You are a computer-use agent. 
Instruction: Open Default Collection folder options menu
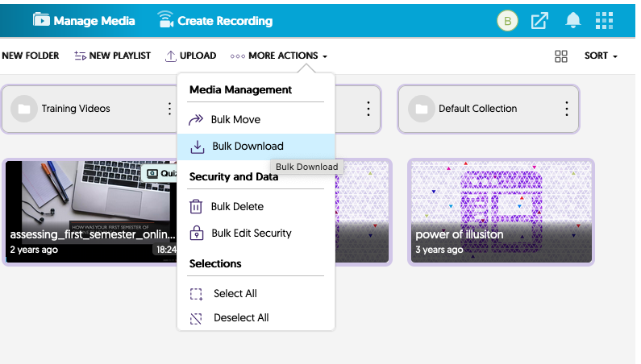566,109
